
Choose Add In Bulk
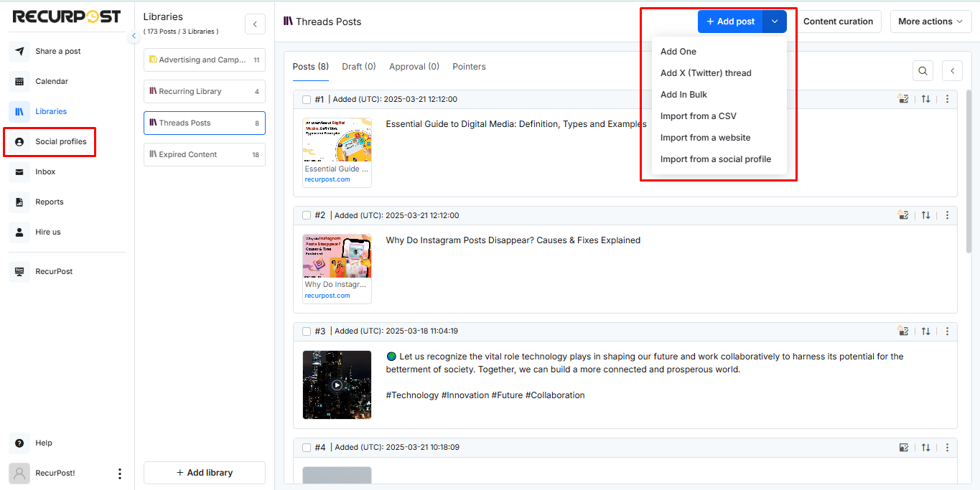[683, 95]
